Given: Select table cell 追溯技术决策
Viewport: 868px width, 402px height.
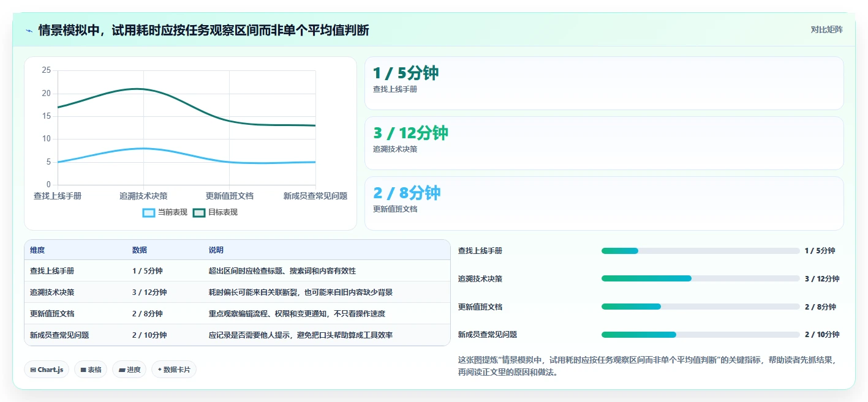Looking at the screenshot, I should coord(52,292).
